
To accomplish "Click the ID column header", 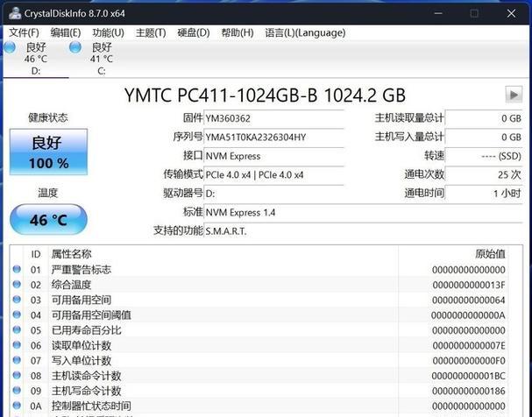I will [x=36, y=254].
